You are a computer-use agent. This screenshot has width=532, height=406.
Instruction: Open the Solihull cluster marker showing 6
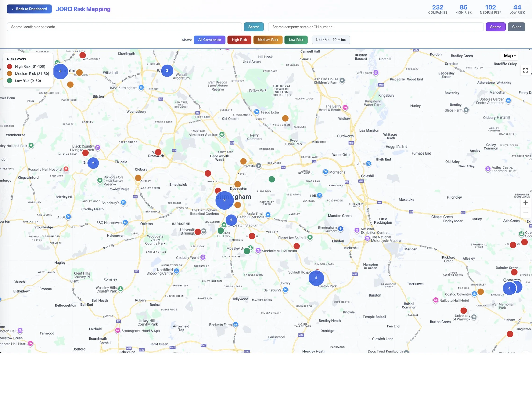tap(316, 278)
